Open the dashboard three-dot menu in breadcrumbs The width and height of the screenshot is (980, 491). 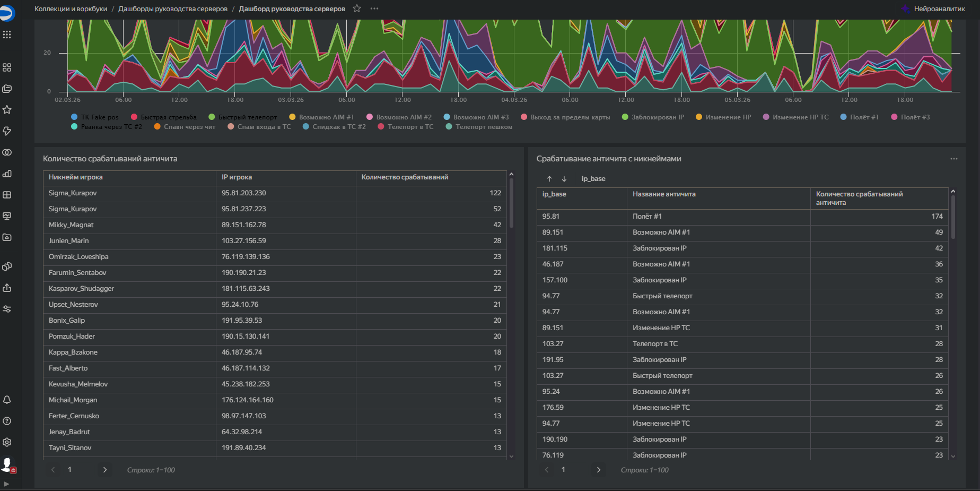(374, 8)
